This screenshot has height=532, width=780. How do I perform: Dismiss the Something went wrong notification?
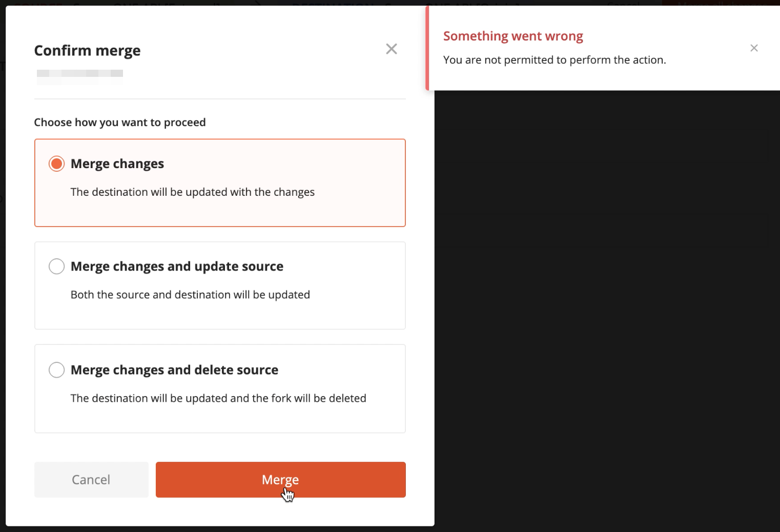[754, 48]
